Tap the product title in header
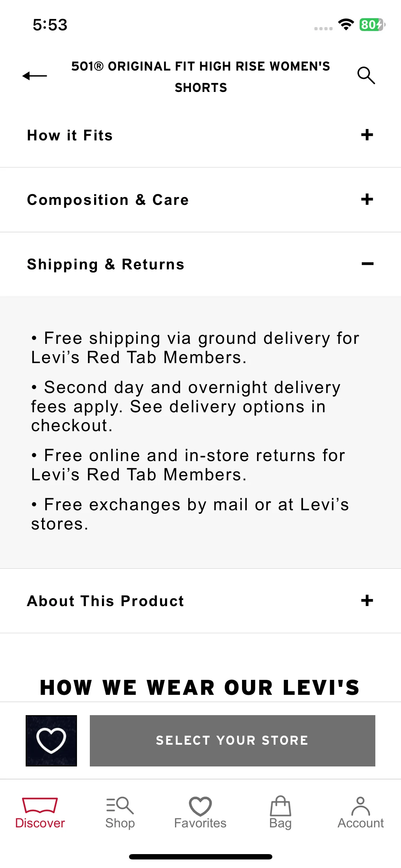 201,77
